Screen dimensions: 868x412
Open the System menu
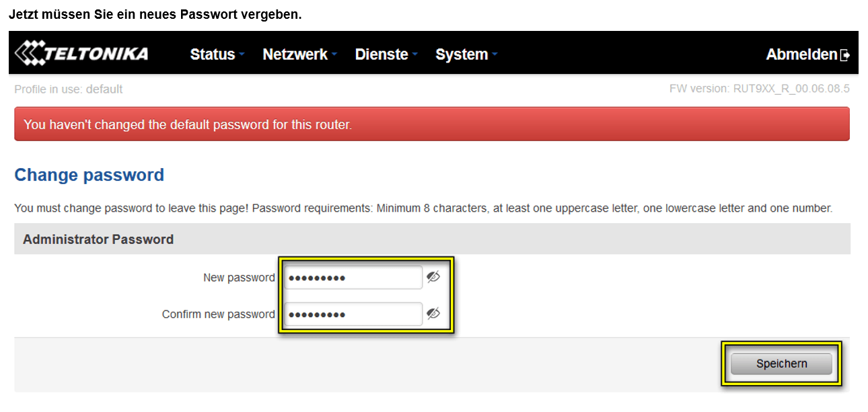coord(462,54)
